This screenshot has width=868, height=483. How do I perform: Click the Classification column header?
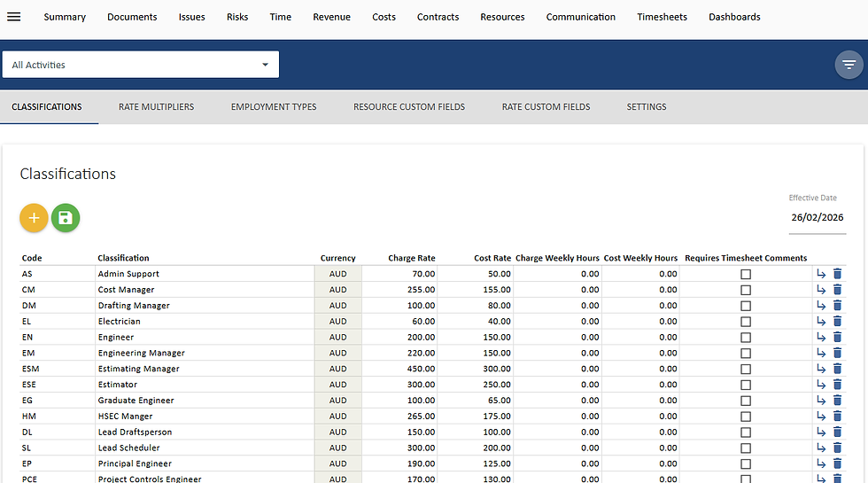(x=123, y=258)
